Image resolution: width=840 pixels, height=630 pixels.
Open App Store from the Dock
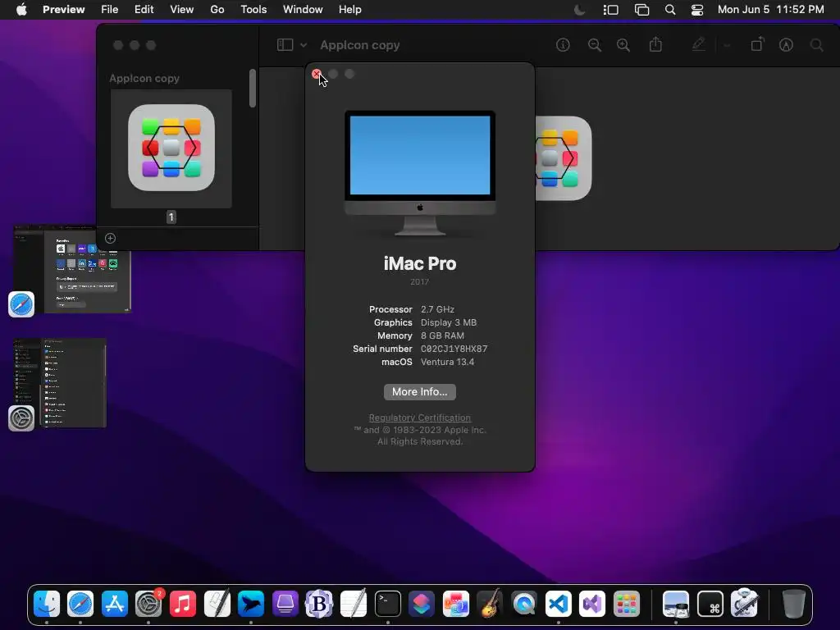coord(115,604)
